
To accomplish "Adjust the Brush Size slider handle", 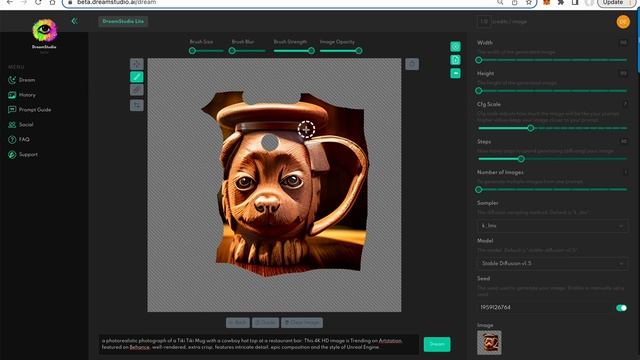I will (x=192, y=51).
